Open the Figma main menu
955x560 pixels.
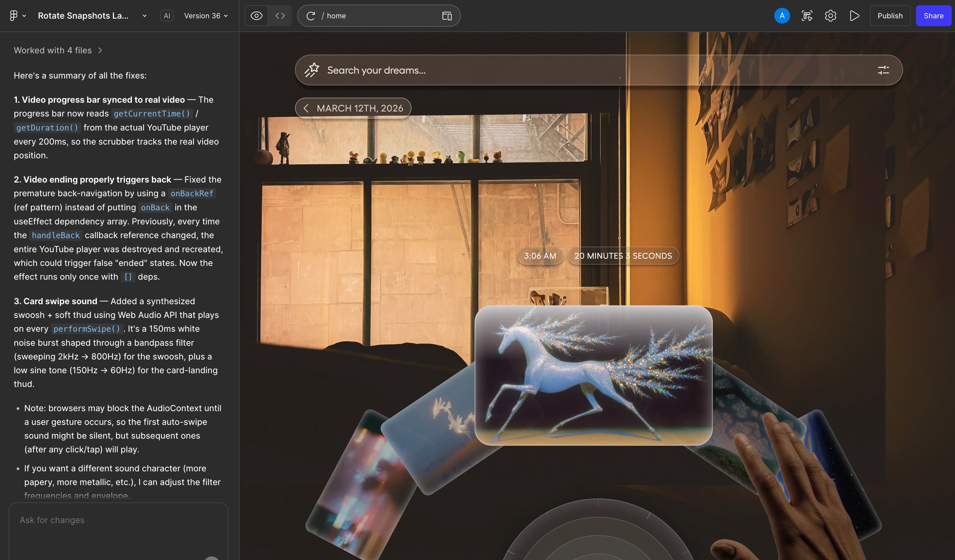14,15
